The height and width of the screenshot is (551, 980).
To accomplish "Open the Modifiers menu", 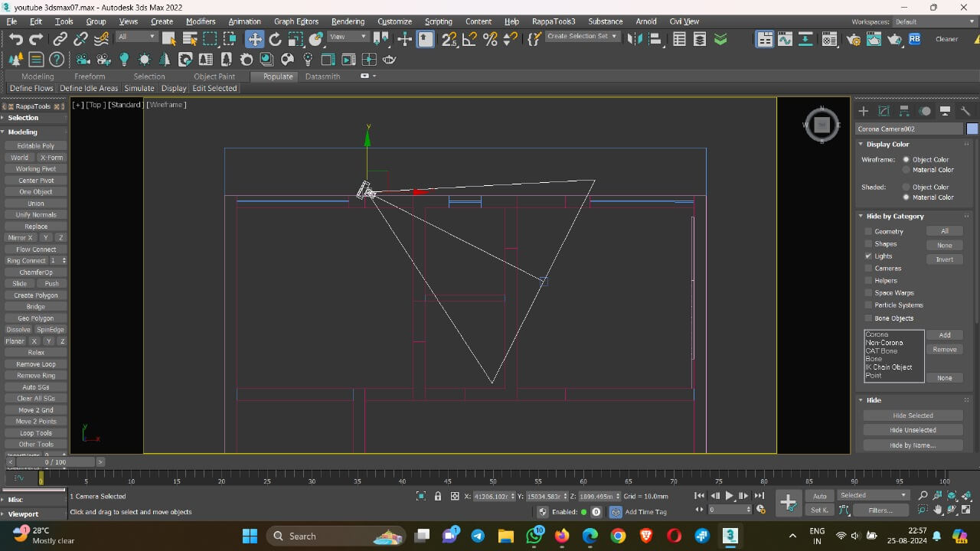I will [201, 21].
